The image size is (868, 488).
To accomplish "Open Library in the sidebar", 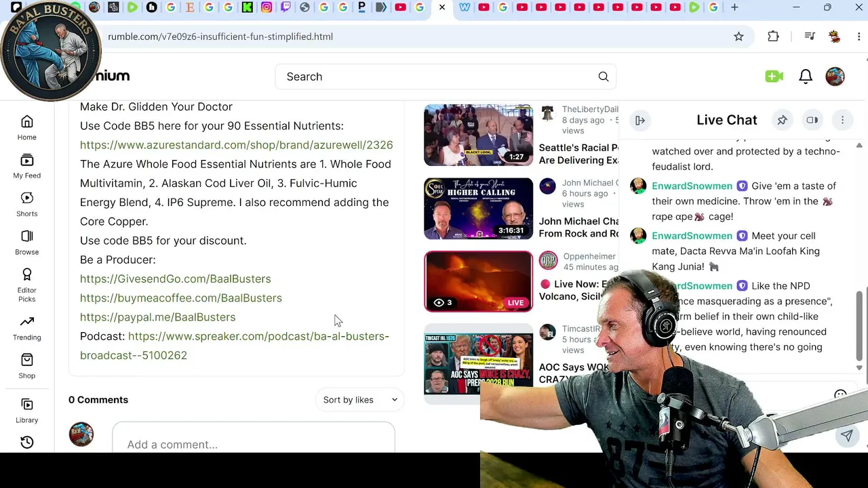I will [x=27, y=411].
